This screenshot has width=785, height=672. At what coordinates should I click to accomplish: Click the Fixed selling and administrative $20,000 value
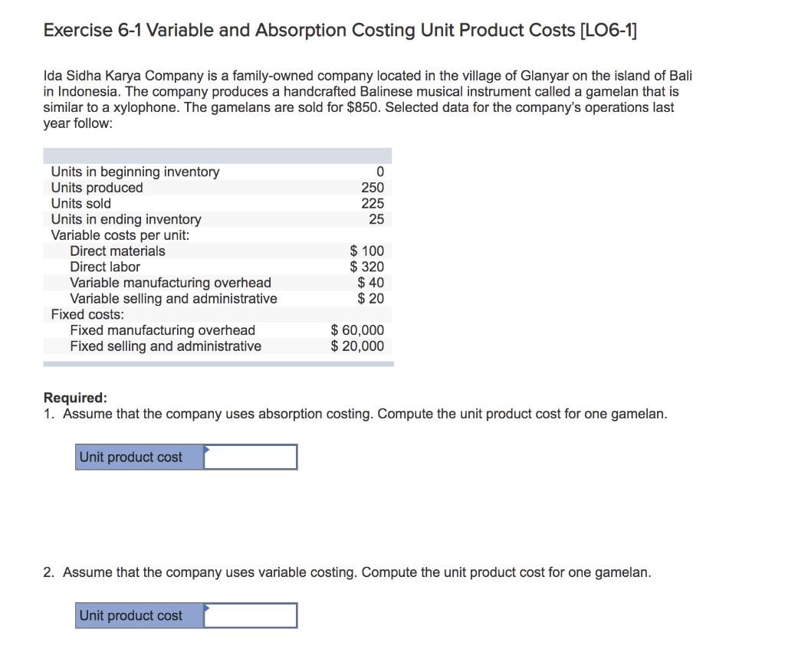358,346
